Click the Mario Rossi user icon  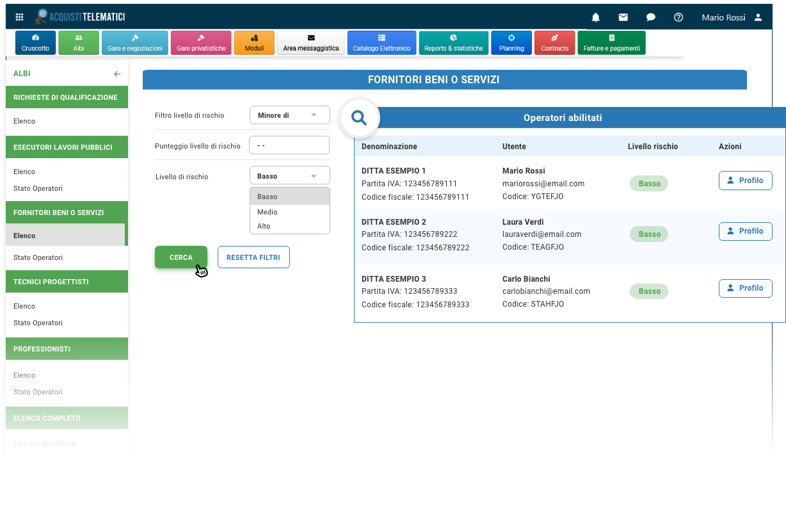[758, 17]
